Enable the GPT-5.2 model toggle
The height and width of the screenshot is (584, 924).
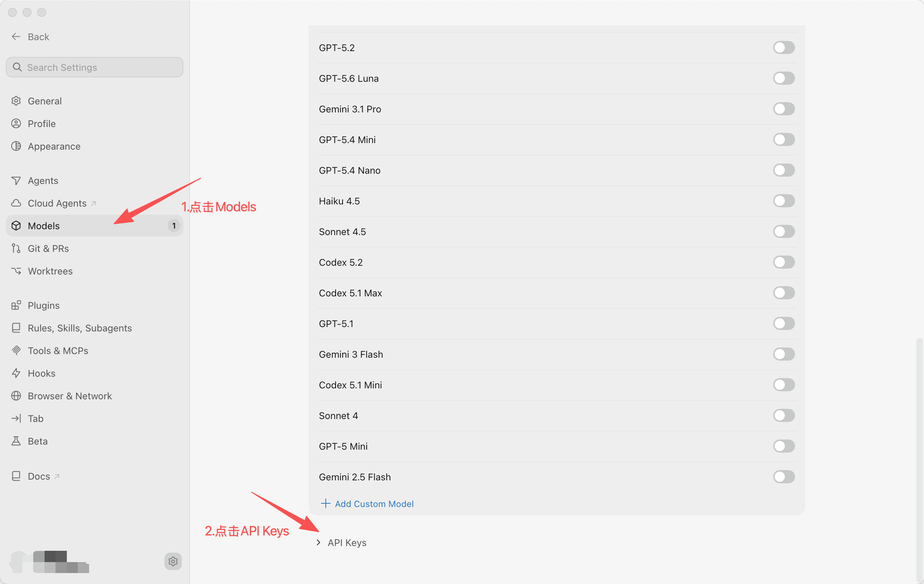click(x=784, y=47)
